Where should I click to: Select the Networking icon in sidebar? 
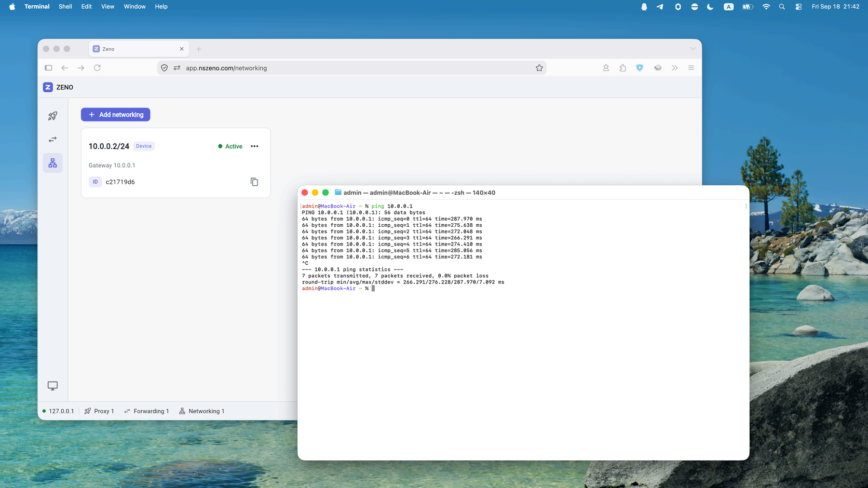52,163
